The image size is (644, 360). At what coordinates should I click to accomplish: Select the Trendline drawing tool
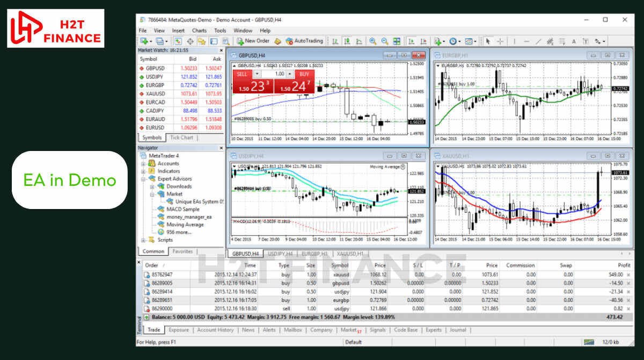pos(538,41)
